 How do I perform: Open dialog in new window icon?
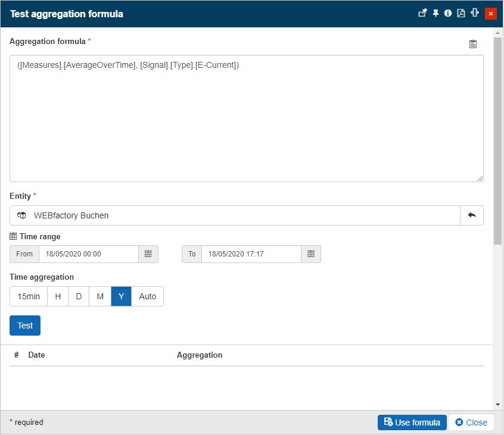click(x=422, y=13)
